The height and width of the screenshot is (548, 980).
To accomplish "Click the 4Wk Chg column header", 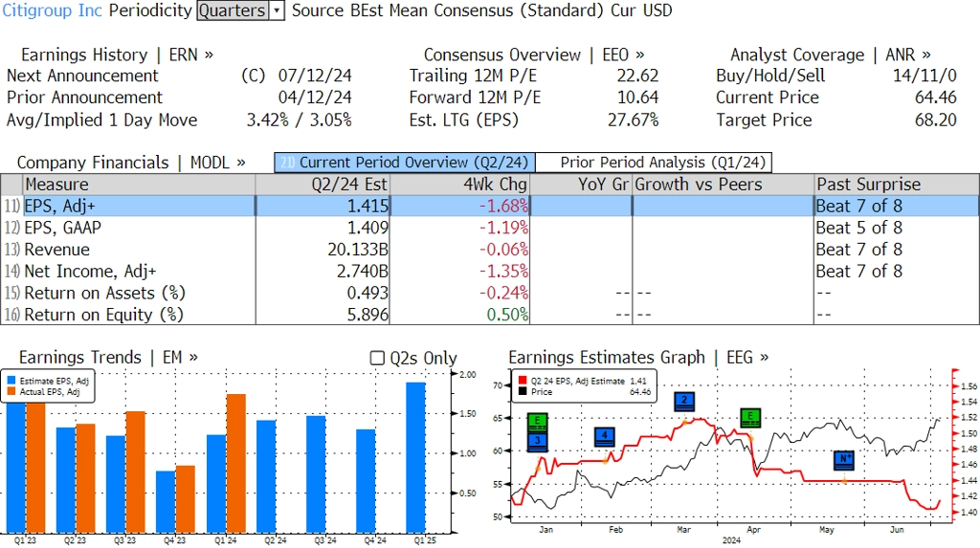I will (460, 185).
